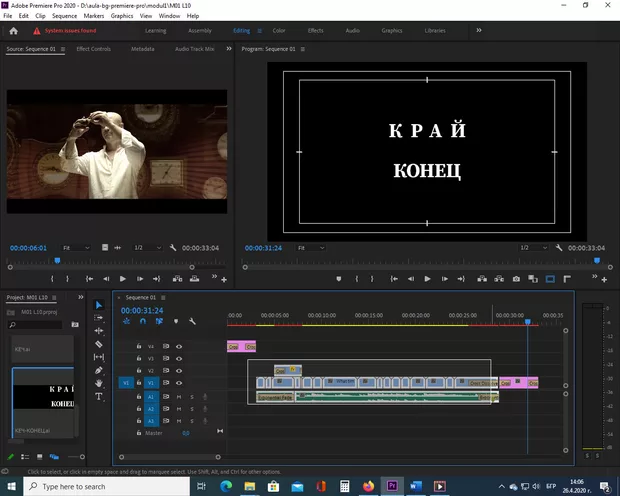The height and width of the screenshot is (496, 620).
Task: Select the Type tool
Action: pos(99,396)
